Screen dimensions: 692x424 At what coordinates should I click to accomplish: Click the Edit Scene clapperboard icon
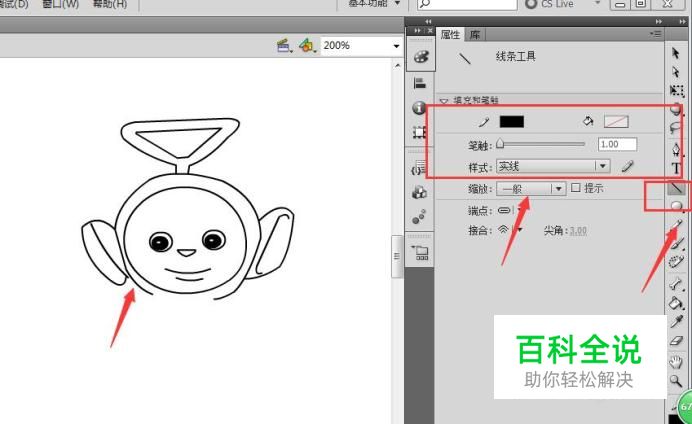pos(284,45)
